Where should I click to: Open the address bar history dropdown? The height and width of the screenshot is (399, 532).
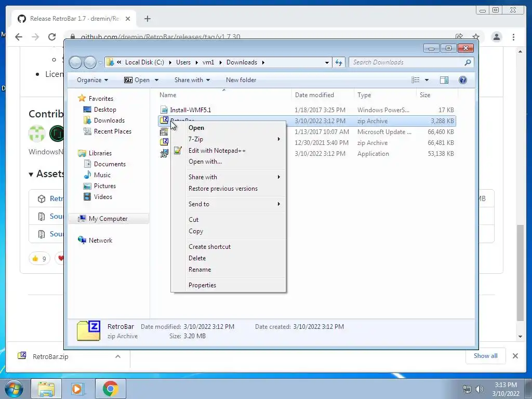click(327, 62)
